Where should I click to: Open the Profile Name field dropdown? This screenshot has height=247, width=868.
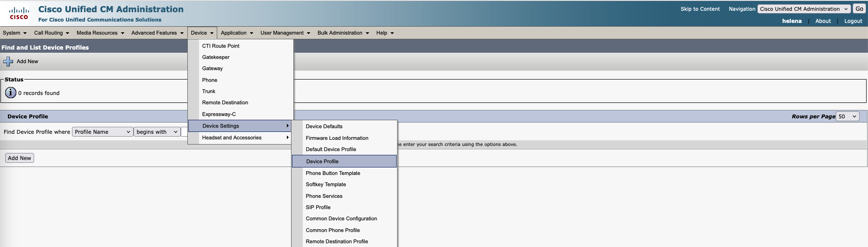[102, 132]
